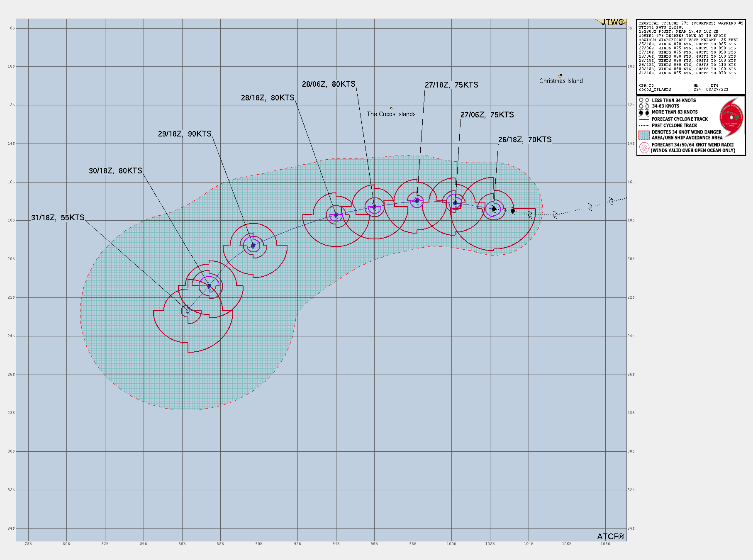
Task: Click the '102E' longitude axis label
Action: coord(490,543)
